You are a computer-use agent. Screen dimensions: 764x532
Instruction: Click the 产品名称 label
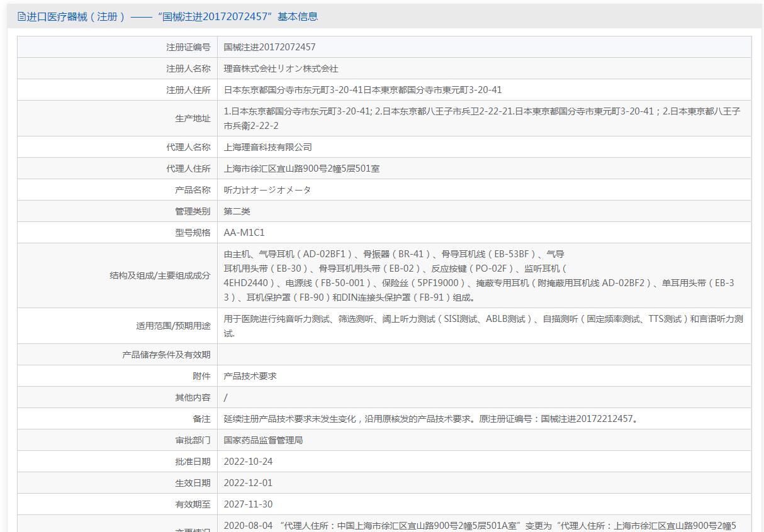coord(193,190)
